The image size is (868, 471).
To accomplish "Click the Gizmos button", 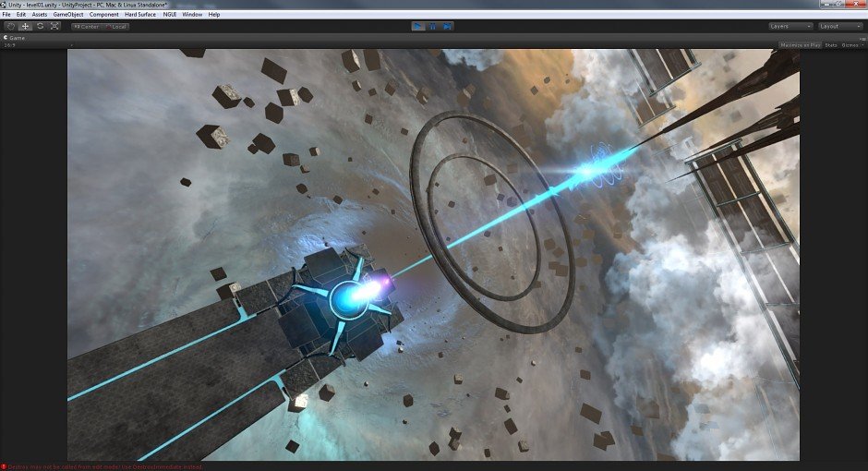I will 851,44.
